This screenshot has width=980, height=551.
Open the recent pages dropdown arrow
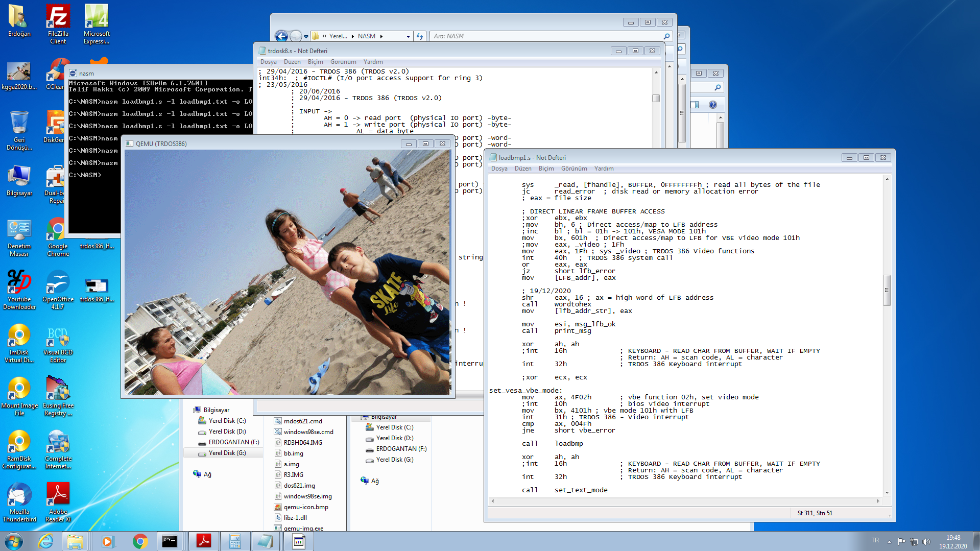tap(306, 36)
